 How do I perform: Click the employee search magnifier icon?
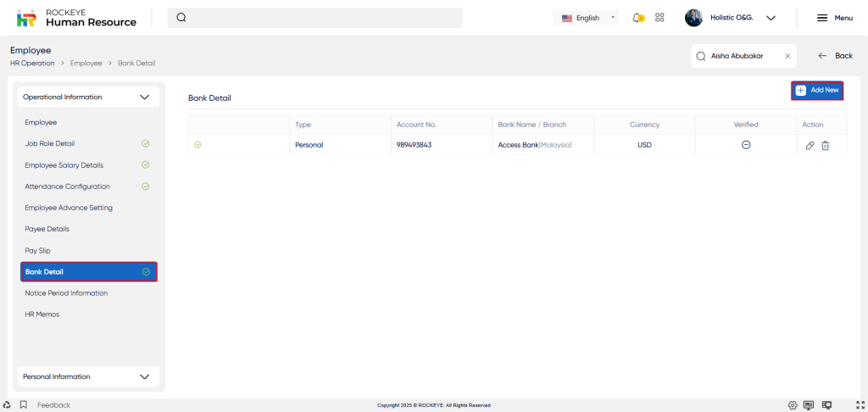tap(701, 56)
